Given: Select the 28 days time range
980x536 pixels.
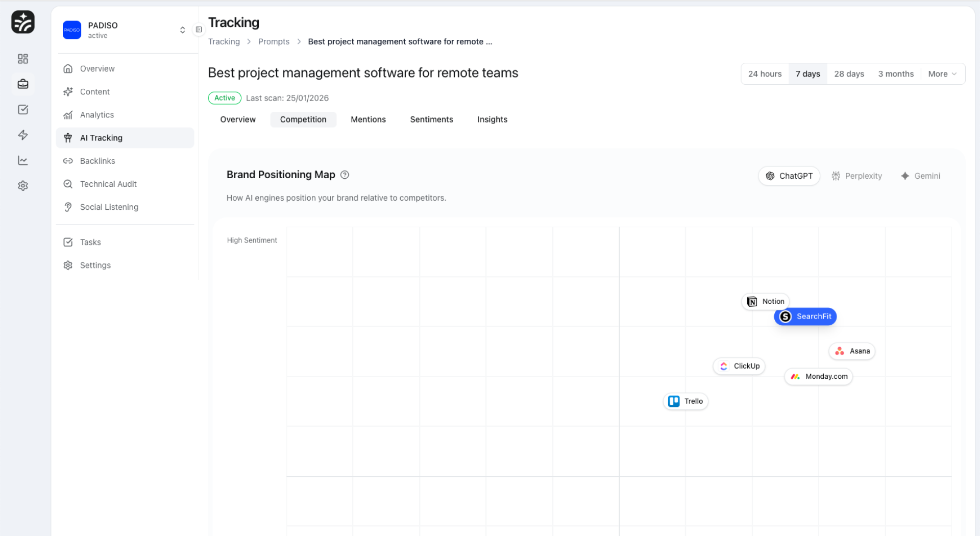Looking at the screenshot, I should 848,74.
